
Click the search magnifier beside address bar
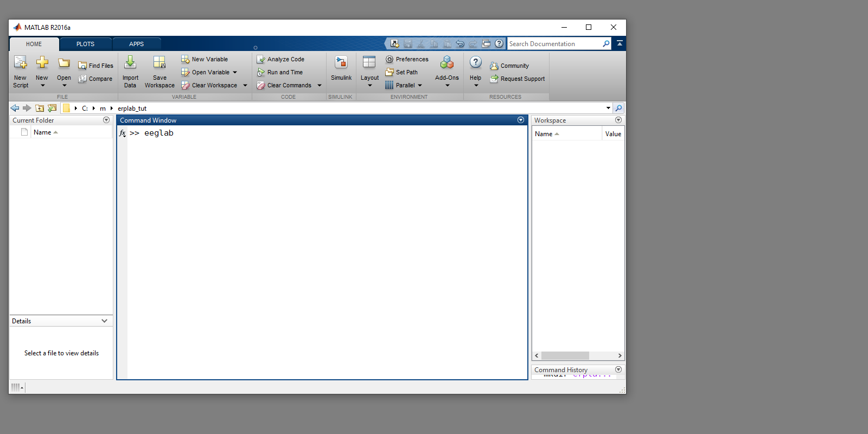[618, 108]
